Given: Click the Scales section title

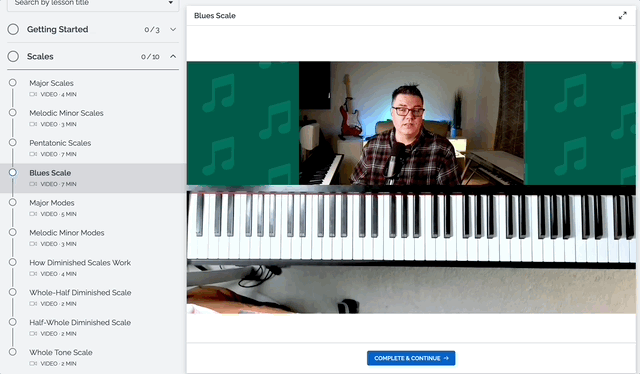Looking at the screenshot, I should tap(40, 56).
